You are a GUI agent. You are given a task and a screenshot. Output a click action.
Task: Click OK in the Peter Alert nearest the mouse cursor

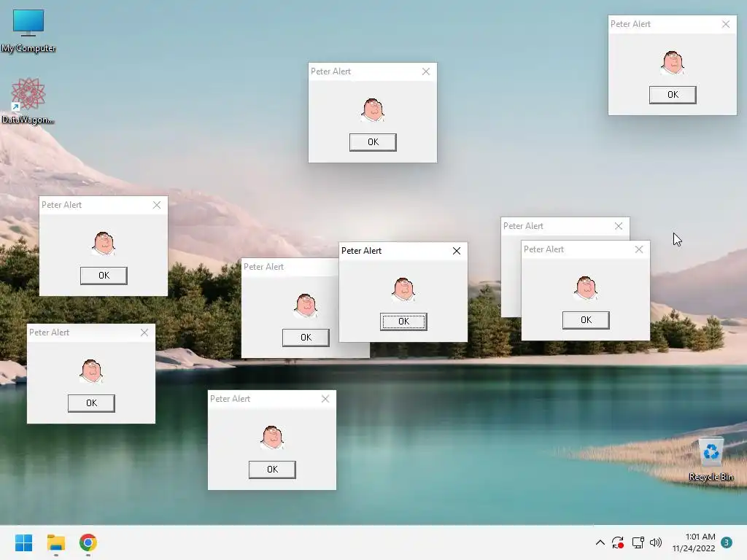tap(586, 320)
